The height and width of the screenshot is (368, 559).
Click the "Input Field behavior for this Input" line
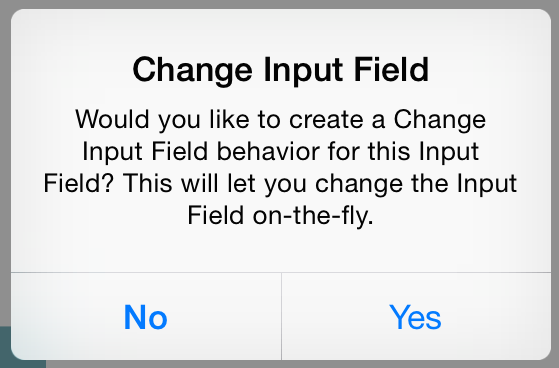coord(280,152)
